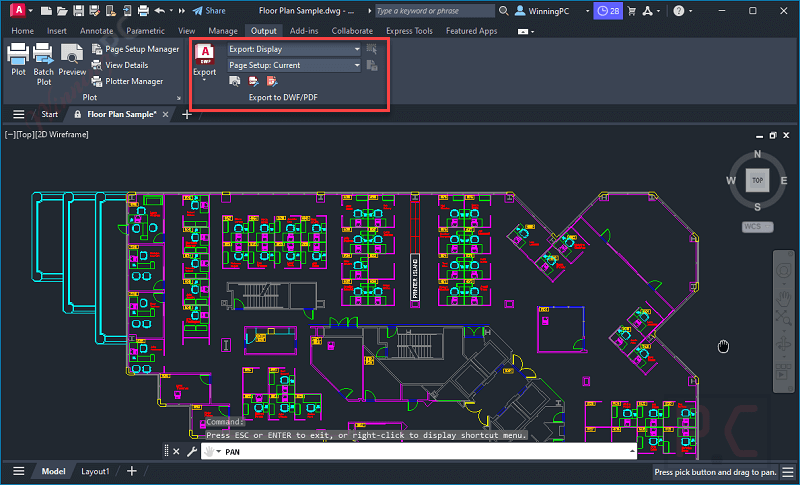Click Zoom Extents in navigation bar
The height and width of the screenshot is (485, 800).
784,319
